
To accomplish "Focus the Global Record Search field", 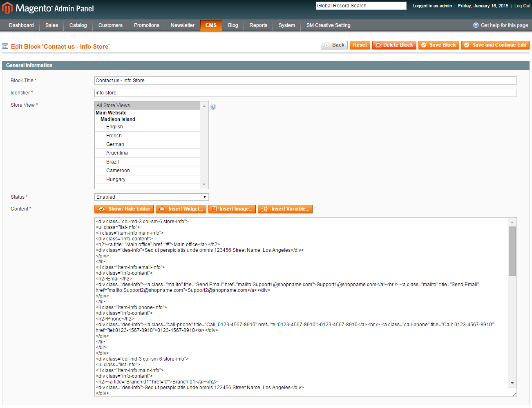I will coord(361,6).
